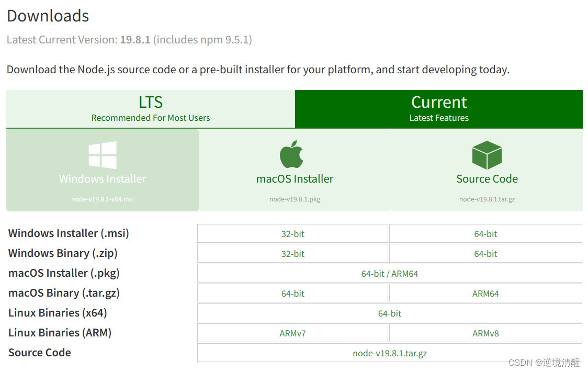Screen dimensions: 588x372
Task: Download node-v19.8.1.pkg installer link
Action: coord(295,199)
